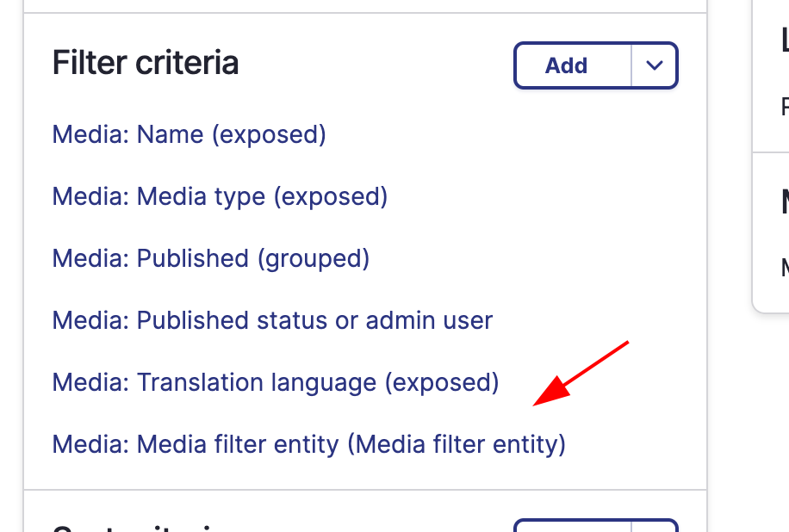Edit Media: Translation language (exposed) filter
The image size is (789, 532).
click(x=276, y=382)
